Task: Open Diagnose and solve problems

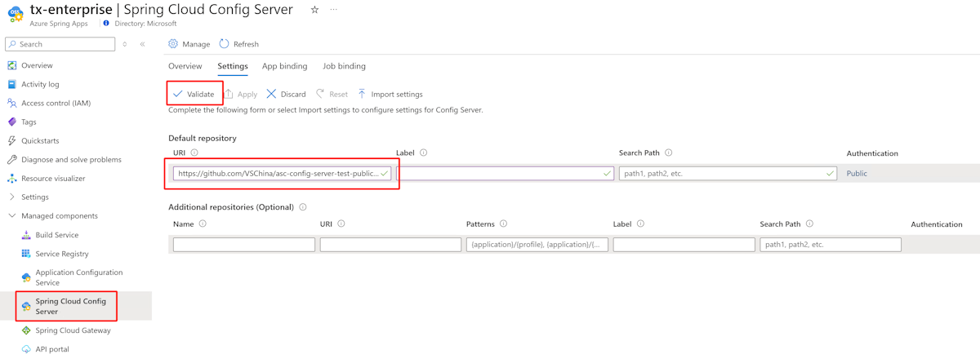Action: pyautogui.click(x=71, y=159)
